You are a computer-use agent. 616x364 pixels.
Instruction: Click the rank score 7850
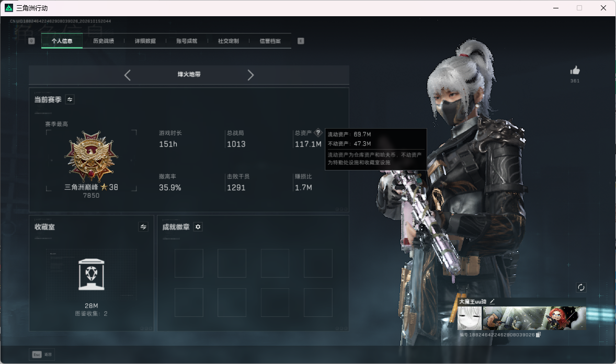pos(91,196)
